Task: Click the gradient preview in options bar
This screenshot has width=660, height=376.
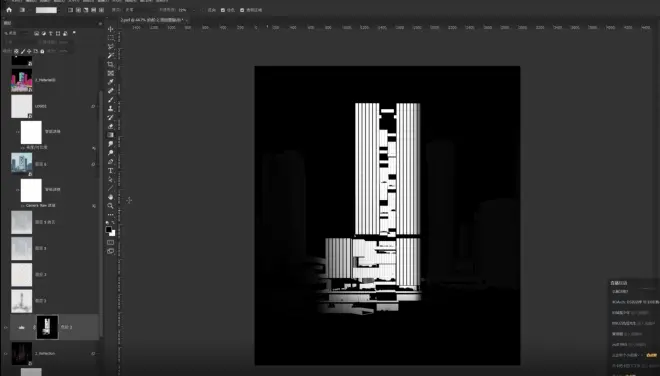Action: pos(46,10)
